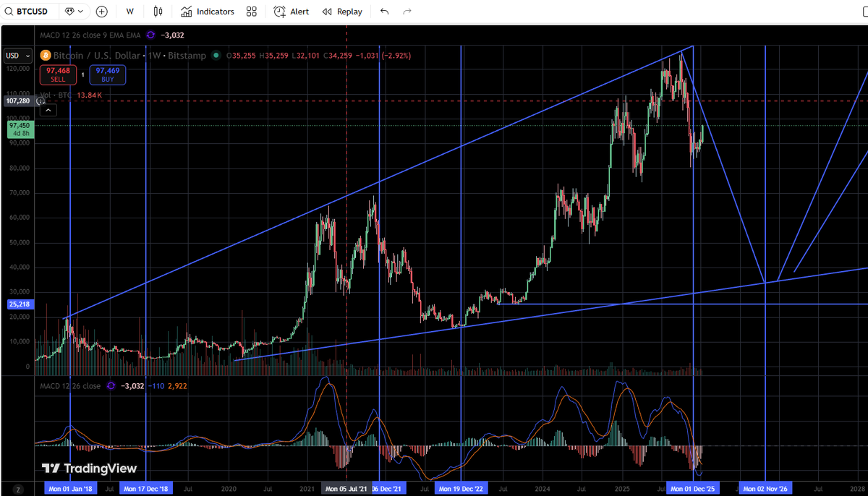Add a symbol to compare with plus icon
Screen dimensions: 868x496
102,12
